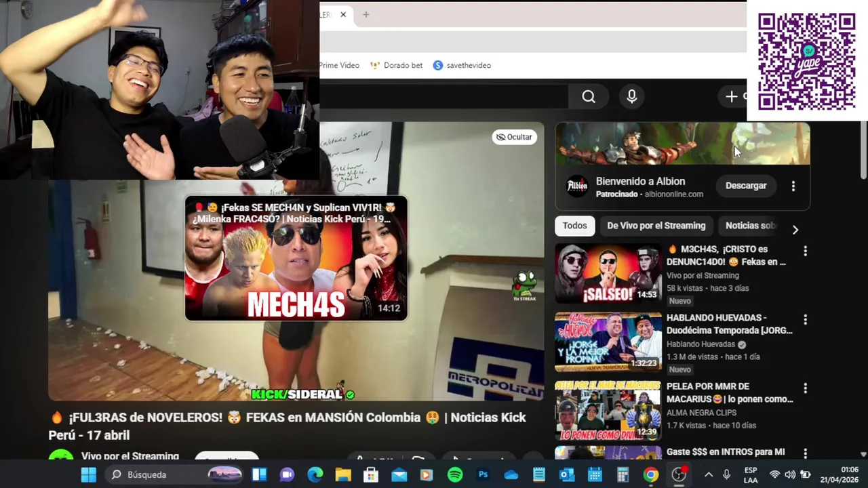868x488 pixels.
Task: Open the Vivo por el Streaming channel
Action: click(130, 456)
